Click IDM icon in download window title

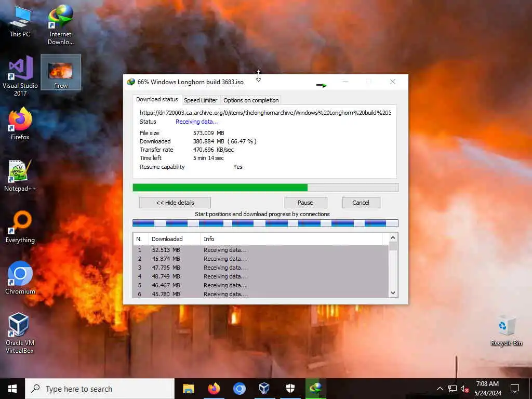coord(131,82)
